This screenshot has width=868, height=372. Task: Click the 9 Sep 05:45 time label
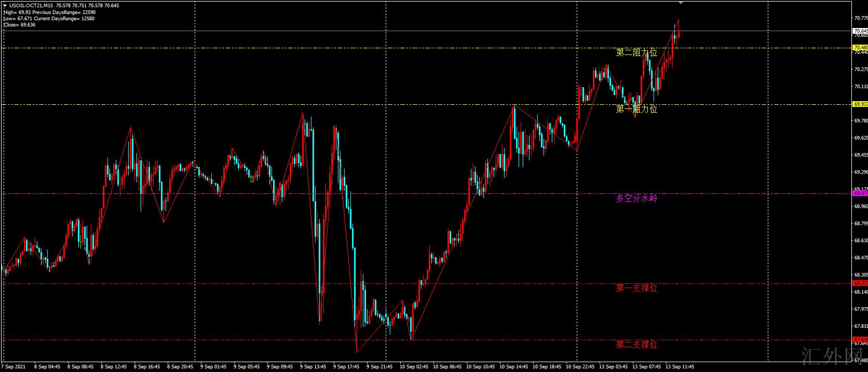click(x=246, y=367)
